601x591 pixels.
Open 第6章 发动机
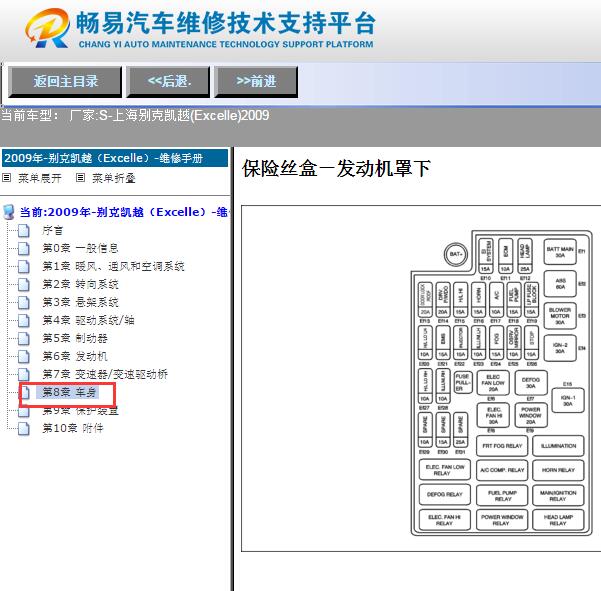click(x=75, y=356)
